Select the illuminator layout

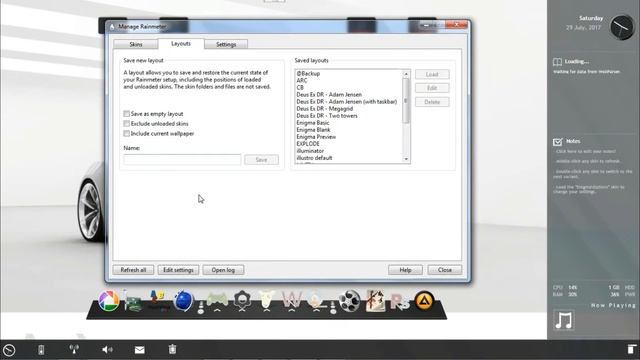310,151
